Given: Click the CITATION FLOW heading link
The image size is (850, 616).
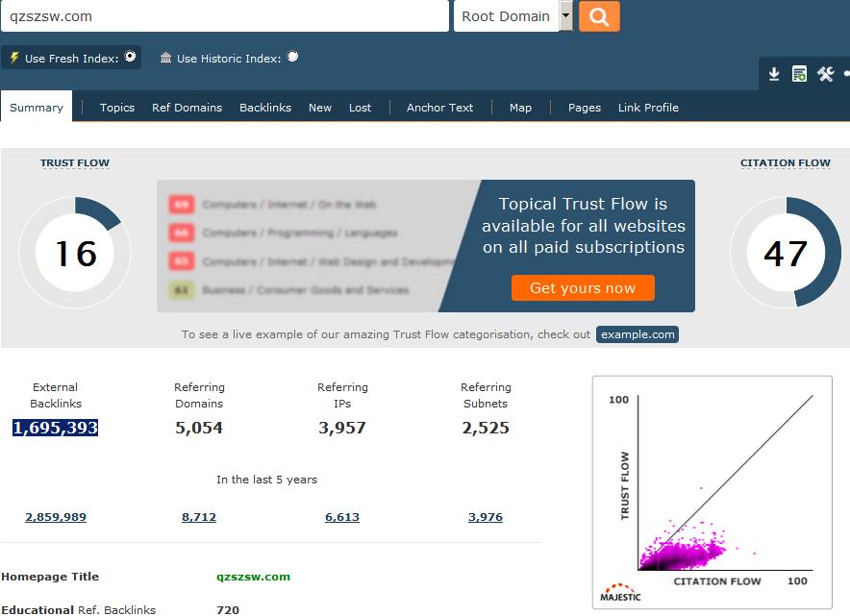Looking at the screenshot, I should (x=785, y=162).
